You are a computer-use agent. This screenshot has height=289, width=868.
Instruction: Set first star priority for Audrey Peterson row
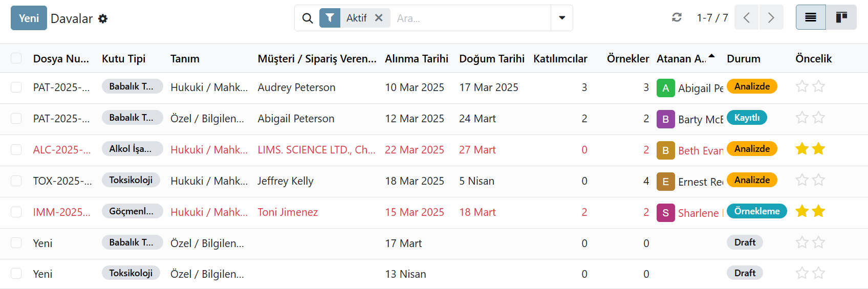[x=802, y=86]
